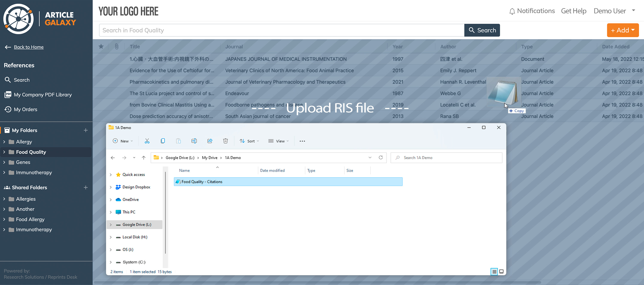The width and height of the screenshot is (644, 285).
Task: Click Google Drive (L:) in the breadcrumb
Action: pyautogui.click(x=180, y=158)
